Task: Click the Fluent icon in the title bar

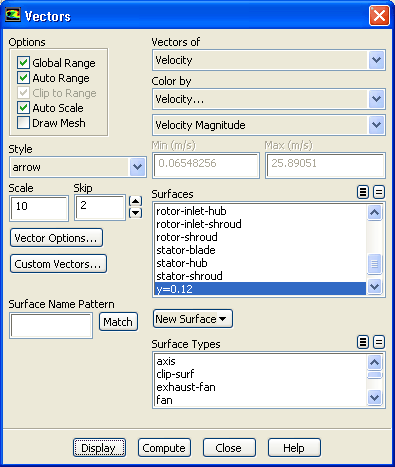Action: [x=13, y=15]
